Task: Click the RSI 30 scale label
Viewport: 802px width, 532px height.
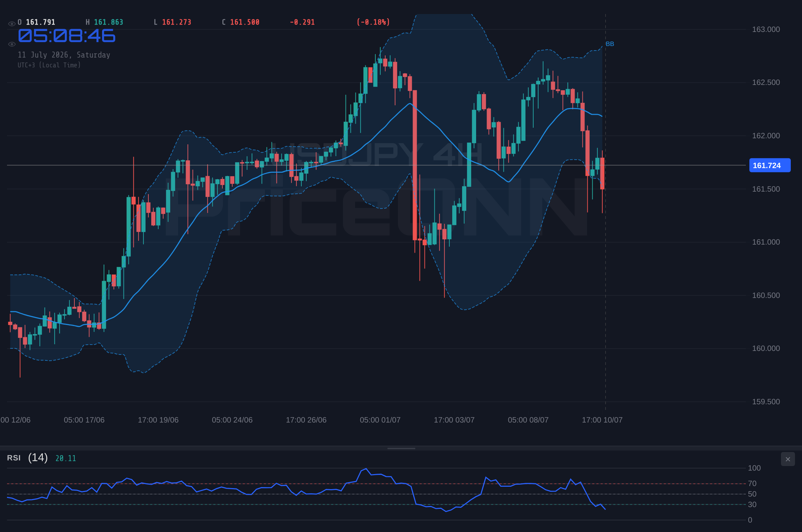Action: [752, 505]
